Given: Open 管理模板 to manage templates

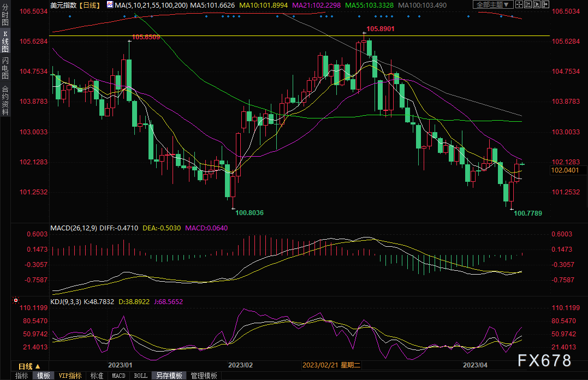Looking at the screenshot, I should tap(204, 376).
